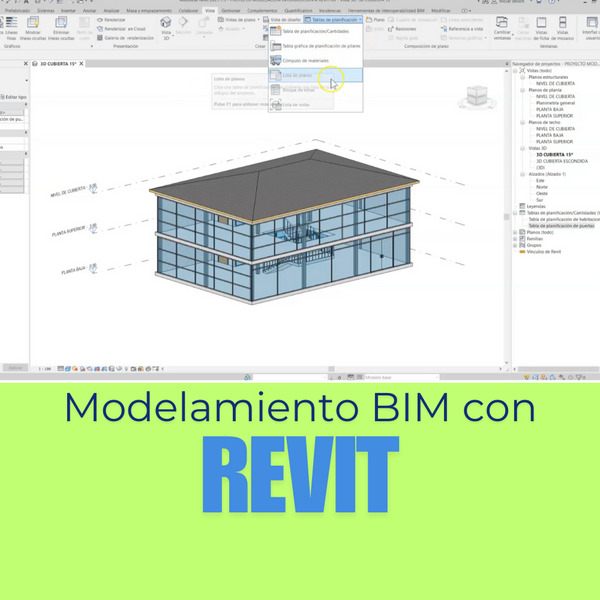Screen dimensions: 600x600
Task: Open Renderizar en Cloud
Action: (121, 29)
